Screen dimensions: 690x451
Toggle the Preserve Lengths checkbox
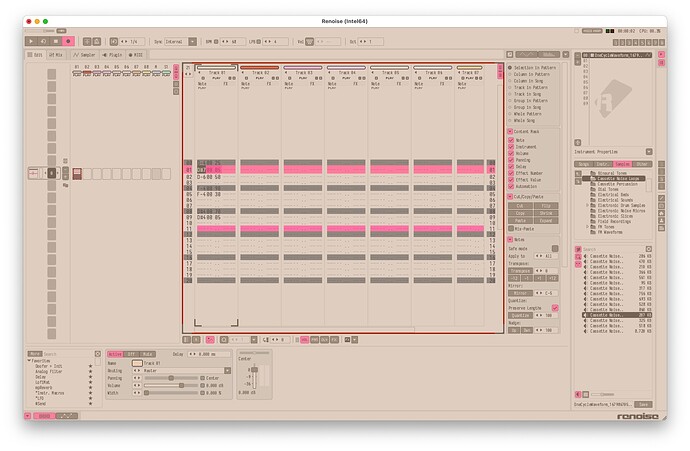pos(555,308)
